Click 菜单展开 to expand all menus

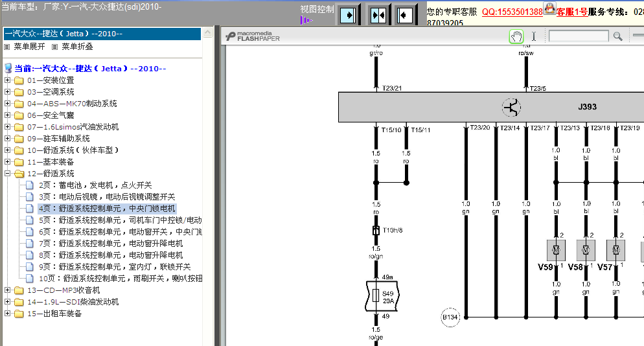tap(29, 47)
